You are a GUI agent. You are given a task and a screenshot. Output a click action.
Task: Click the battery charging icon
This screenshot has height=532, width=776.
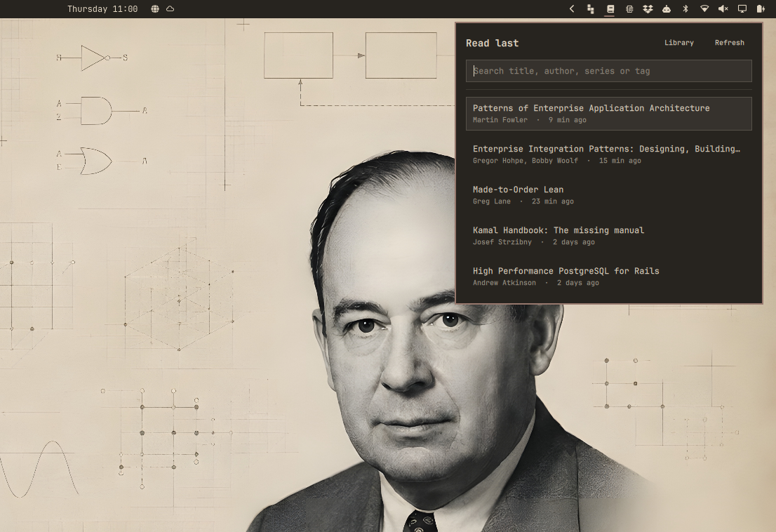point(761,9)
